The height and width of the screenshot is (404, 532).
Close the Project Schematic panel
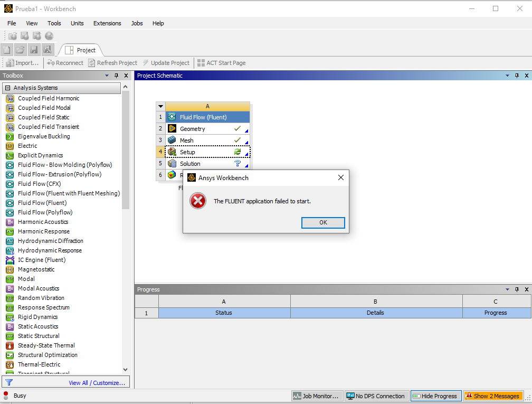coord(527,76)
